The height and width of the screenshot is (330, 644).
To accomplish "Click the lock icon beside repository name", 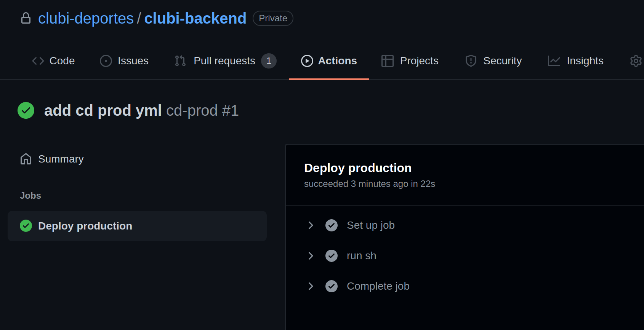I will (x=26, y=18).
